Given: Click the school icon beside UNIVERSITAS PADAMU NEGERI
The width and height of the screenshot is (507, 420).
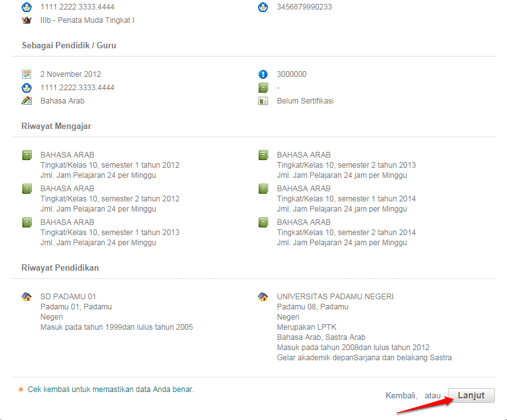Looking at the screenshot, I should point(263,297).
